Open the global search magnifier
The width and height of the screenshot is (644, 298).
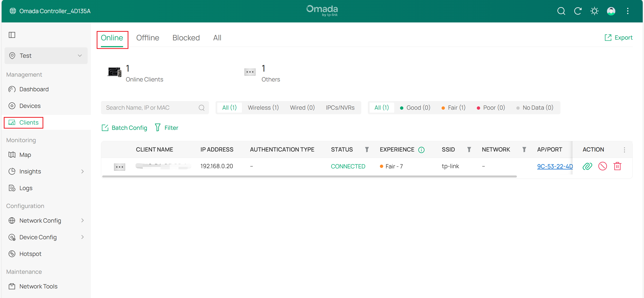point(561,11)
